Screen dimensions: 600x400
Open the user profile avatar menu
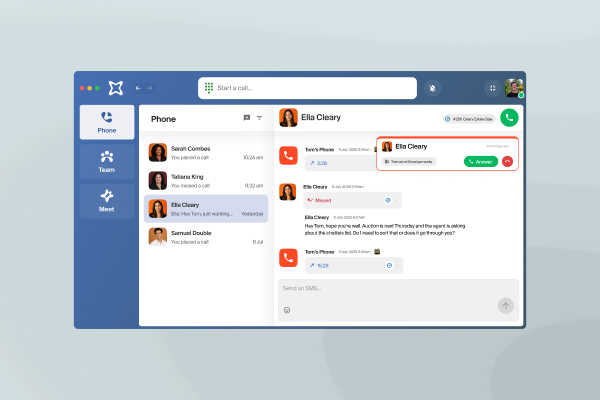point(514,88)
